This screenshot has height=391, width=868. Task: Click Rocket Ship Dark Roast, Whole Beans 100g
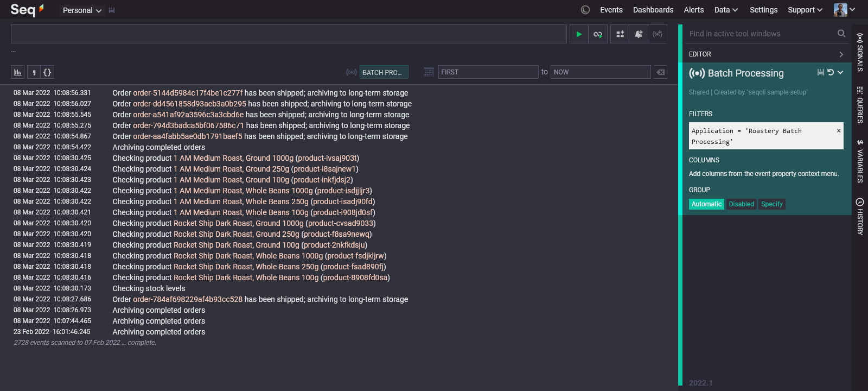246,278
